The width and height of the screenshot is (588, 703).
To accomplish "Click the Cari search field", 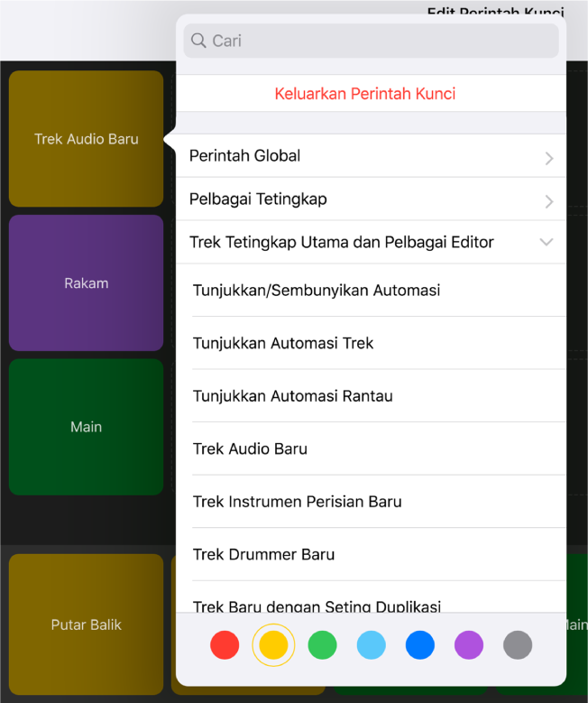I will point(371,41).
